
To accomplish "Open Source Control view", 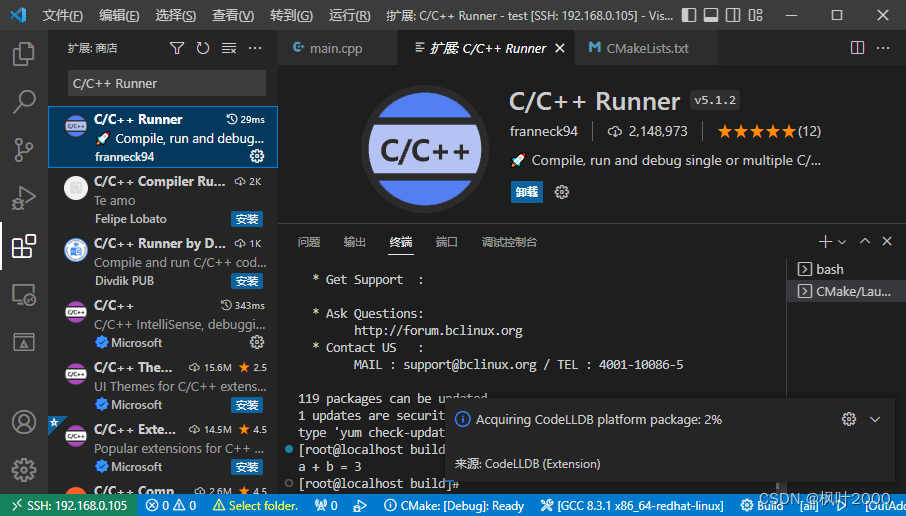I will 24,150.
